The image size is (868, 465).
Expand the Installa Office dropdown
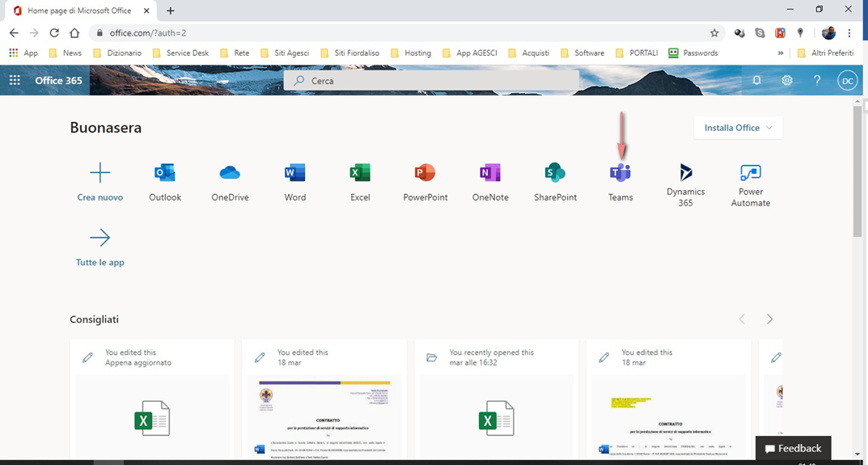click(x=738, y=128)
